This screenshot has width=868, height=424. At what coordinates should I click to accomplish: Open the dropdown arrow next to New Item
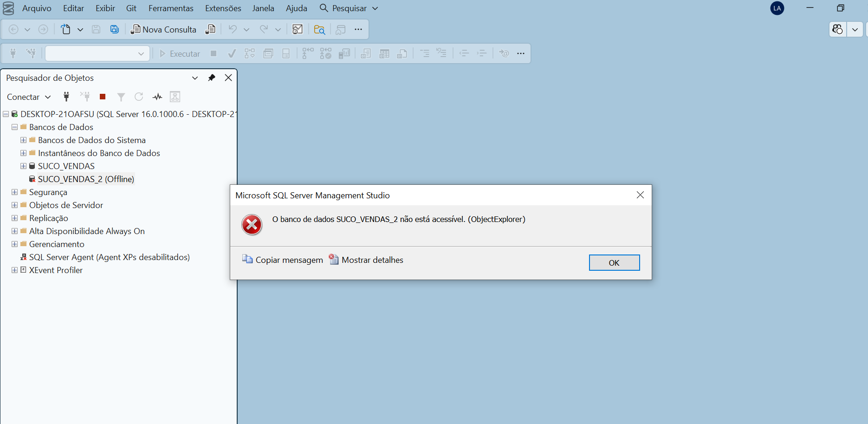80,29
